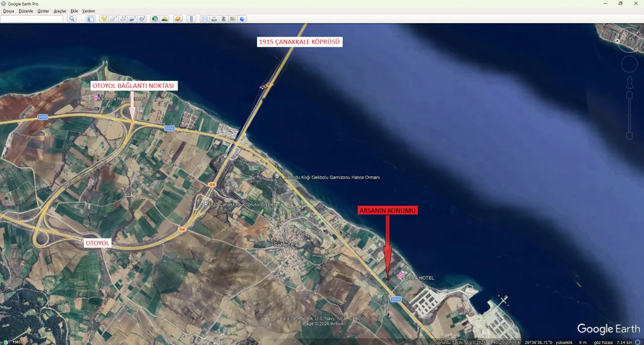
Task: Open the planets switcher dropdown
Action: (178, 19)
